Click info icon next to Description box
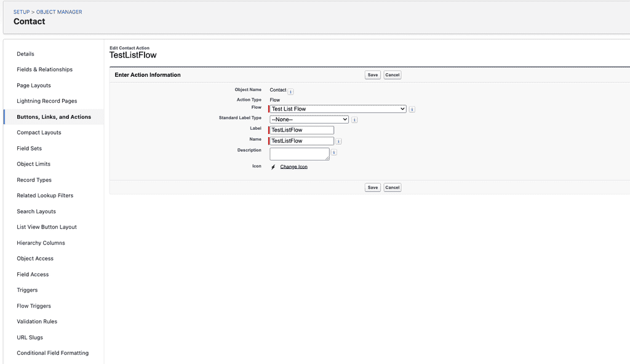 (334, 152)
